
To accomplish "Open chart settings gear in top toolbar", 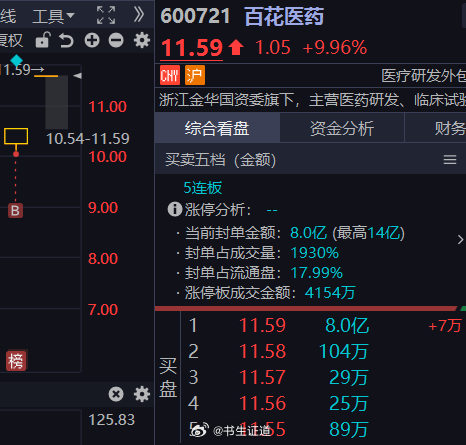I will pos(142,40).
